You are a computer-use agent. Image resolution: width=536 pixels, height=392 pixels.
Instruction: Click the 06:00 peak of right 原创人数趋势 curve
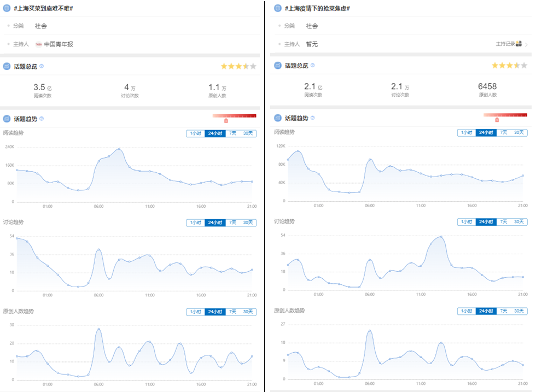tap(370, 331)
